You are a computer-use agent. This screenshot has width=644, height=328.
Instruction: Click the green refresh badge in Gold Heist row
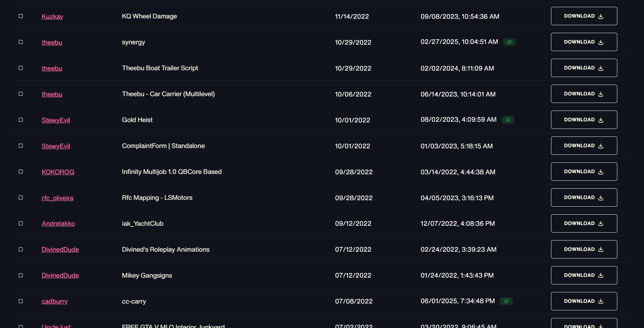[508, 120]
